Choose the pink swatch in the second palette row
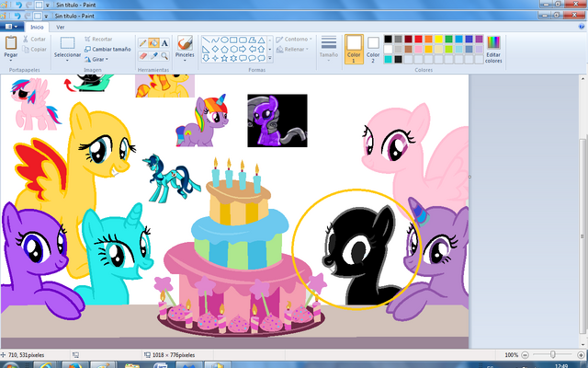This screenshot has width=588, height=368. pos(419,49)
